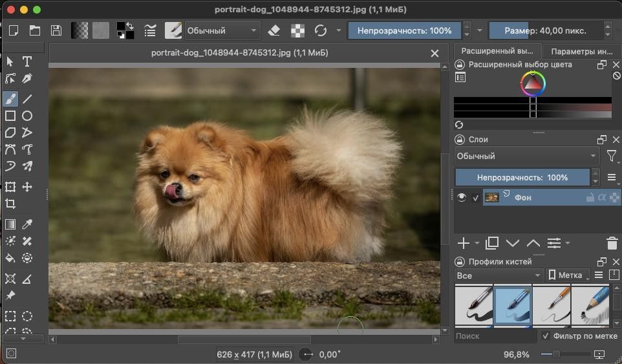Click the Метка button in brush presets
This screenshot has height=364, width=622.
567,275
